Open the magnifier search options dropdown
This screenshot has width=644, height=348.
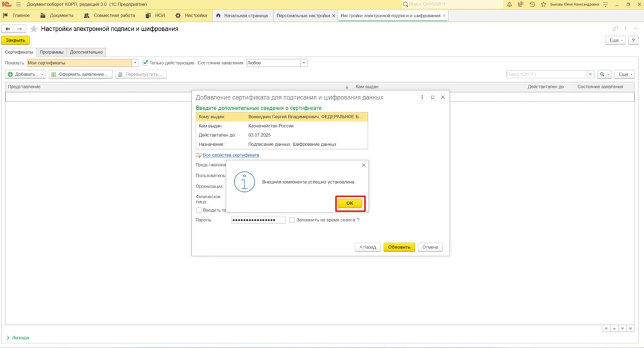point(604,74)
